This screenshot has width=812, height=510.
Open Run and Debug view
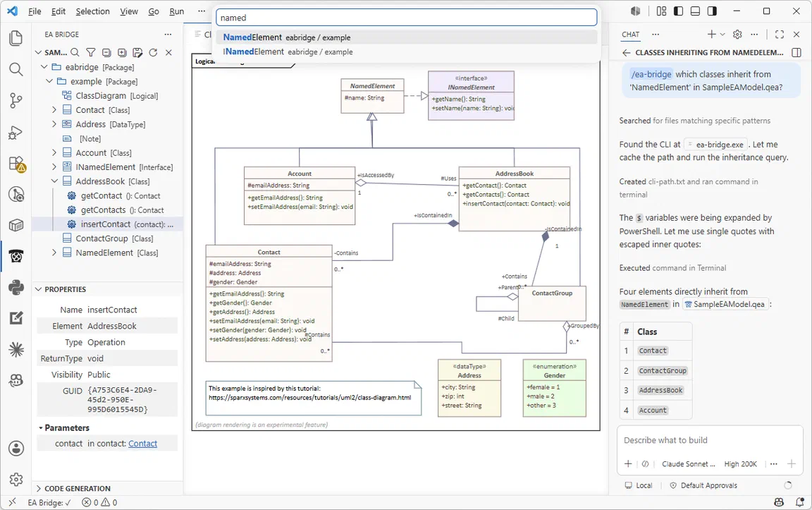tap(16, 133)
